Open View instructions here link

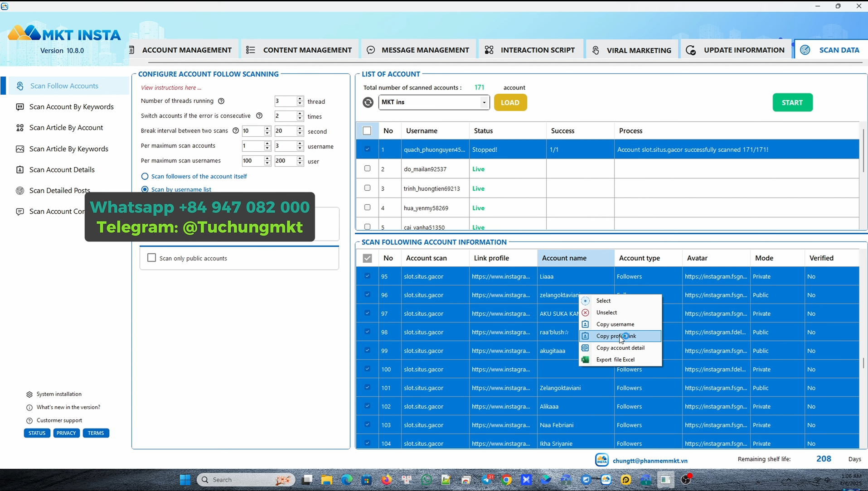tap(171, 88)
